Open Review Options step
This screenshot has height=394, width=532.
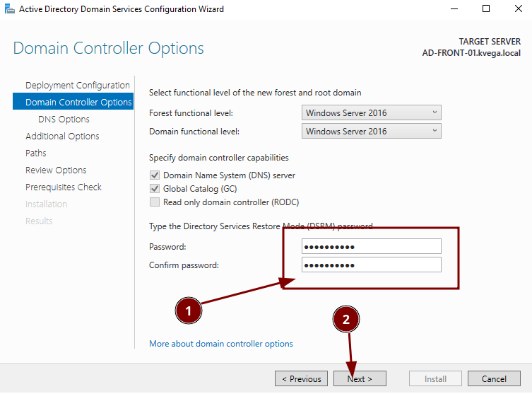pyautogui.click(x=56, y=170)
